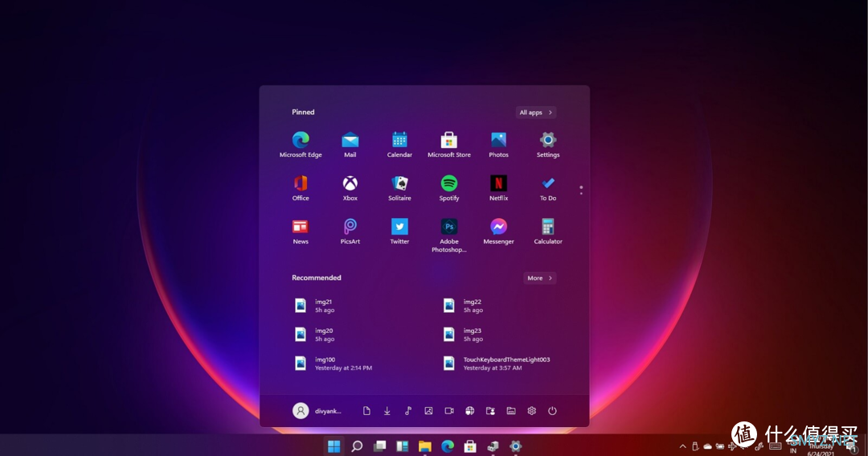Launch Netflix
The image size is (868, 456).
pos(498,188)
